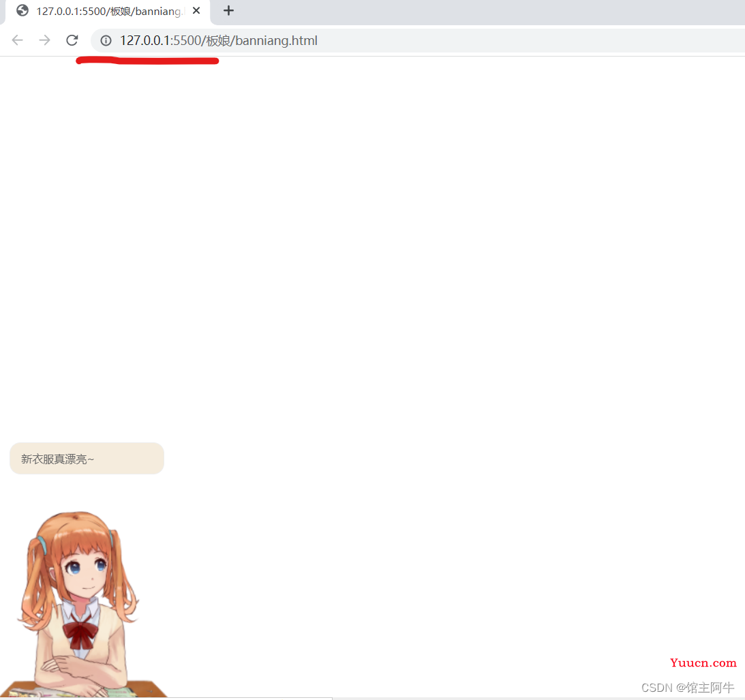Close the banniang browser tab
Viewport: 745px width, 700px height.
pyautogui.click(x=196, y=10)
